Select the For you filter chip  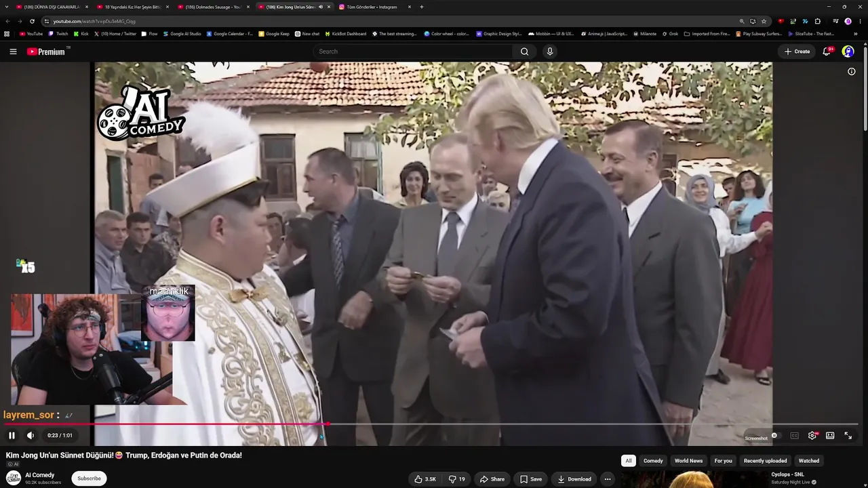[x=724, y=461]
